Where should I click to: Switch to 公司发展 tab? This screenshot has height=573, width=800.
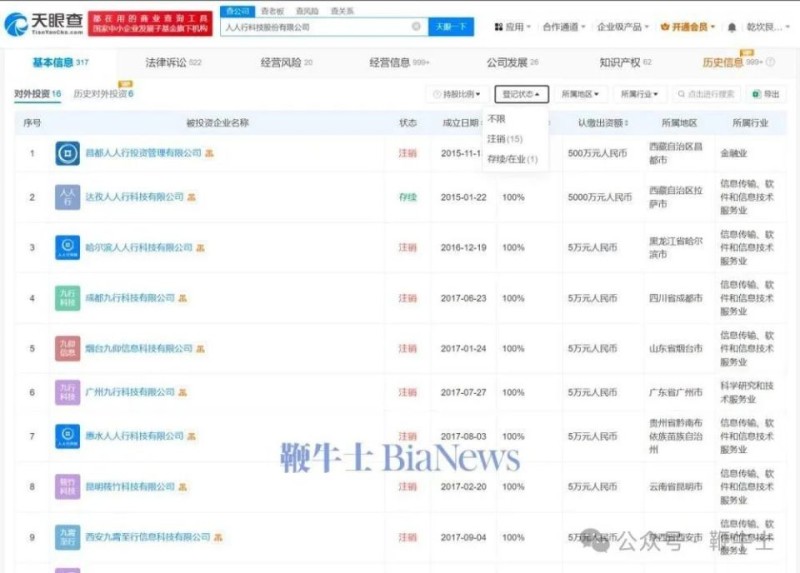[512, 62]
